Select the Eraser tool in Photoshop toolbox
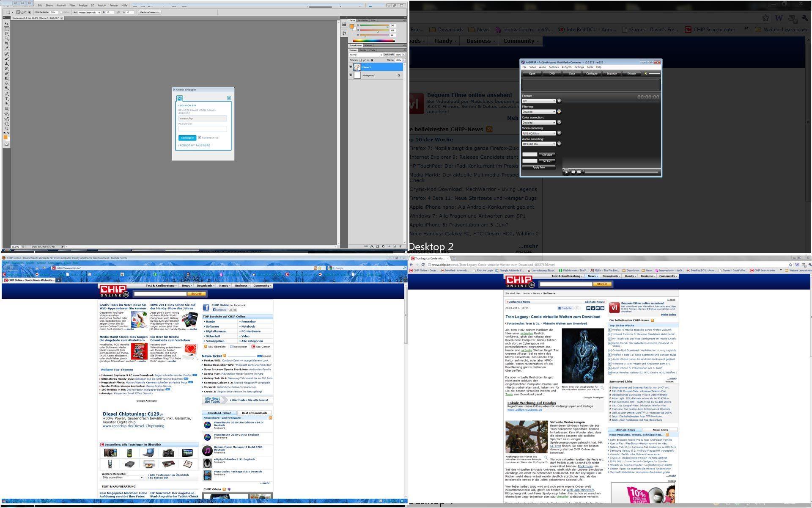 5,73
